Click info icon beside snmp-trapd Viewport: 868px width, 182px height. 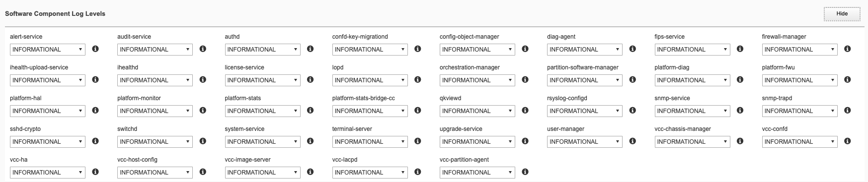(x=848, y=111)
